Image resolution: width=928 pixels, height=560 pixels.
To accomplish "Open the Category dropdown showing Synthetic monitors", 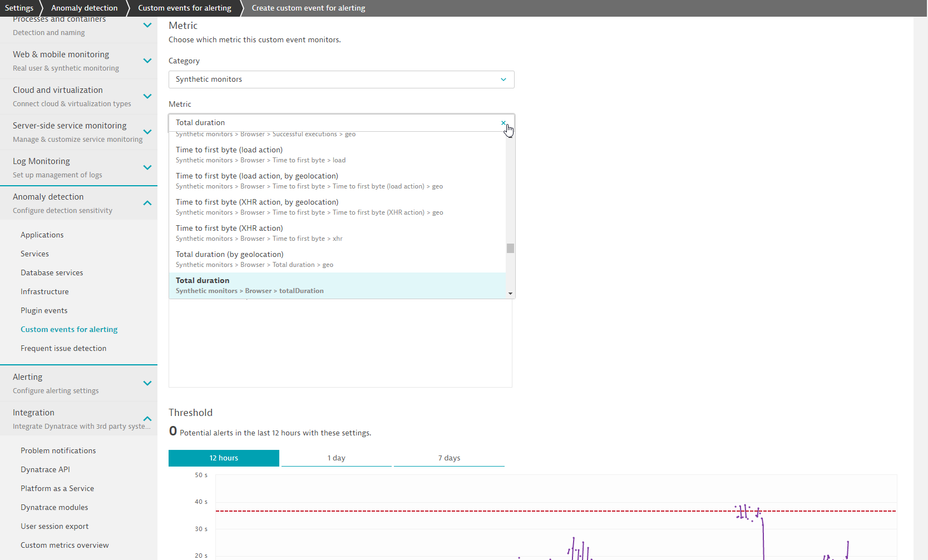I will pos(341,80).
